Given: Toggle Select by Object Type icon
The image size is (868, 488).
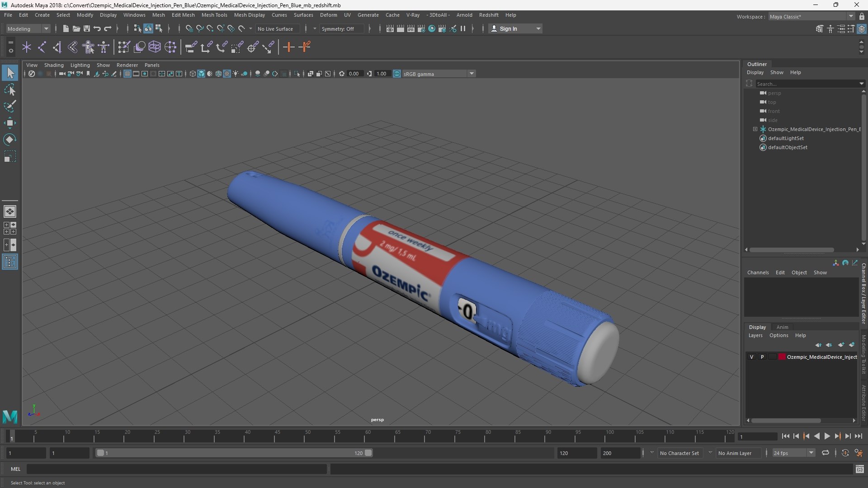Looking at the screenshot, I should click(x=148, y=28).
